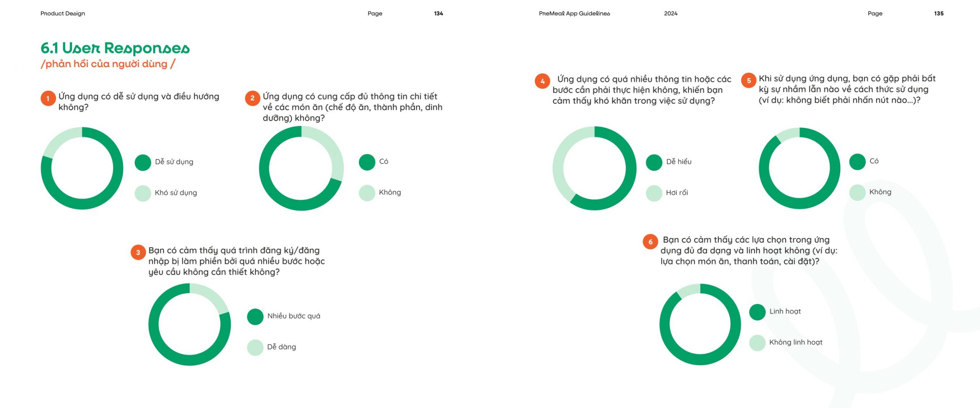The height and width of the screenshot is (408, 980).
Task: Click the 'Dễ dàng' light green legend dot
Action: [255, 348]
